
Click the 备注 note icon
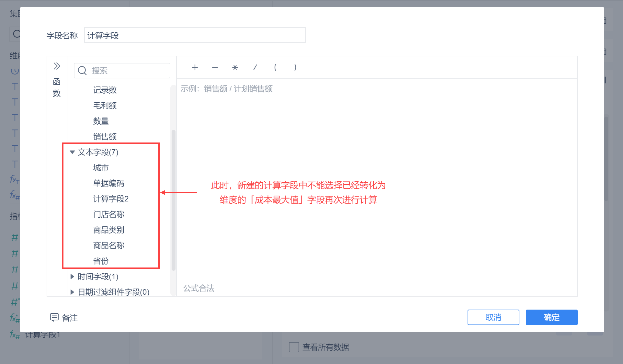tap(54, 317)
